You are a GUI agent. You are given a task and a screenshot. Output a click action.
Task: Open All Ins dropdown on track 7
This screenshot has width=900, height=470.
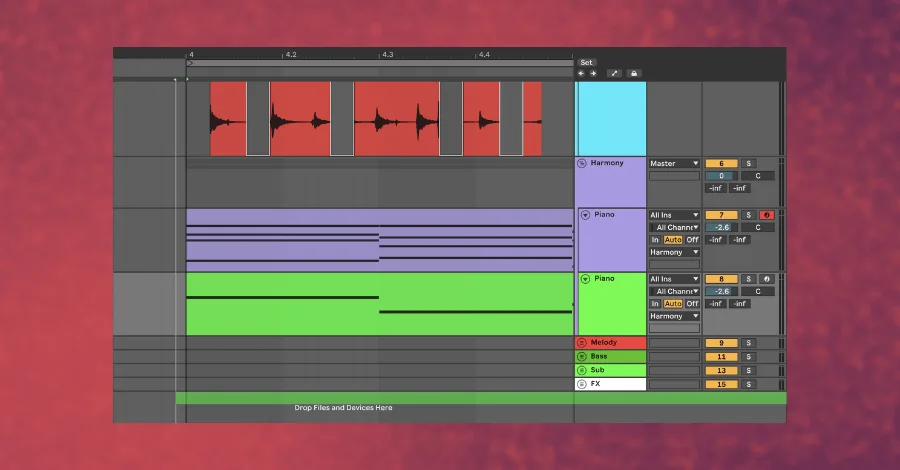674,215
